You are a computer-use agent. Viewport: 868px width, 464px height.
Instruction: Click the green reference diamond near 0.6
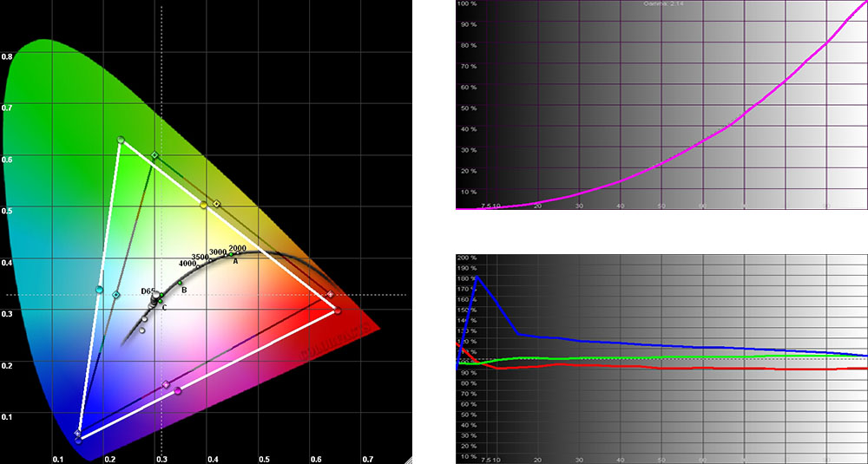pos(155,156)
